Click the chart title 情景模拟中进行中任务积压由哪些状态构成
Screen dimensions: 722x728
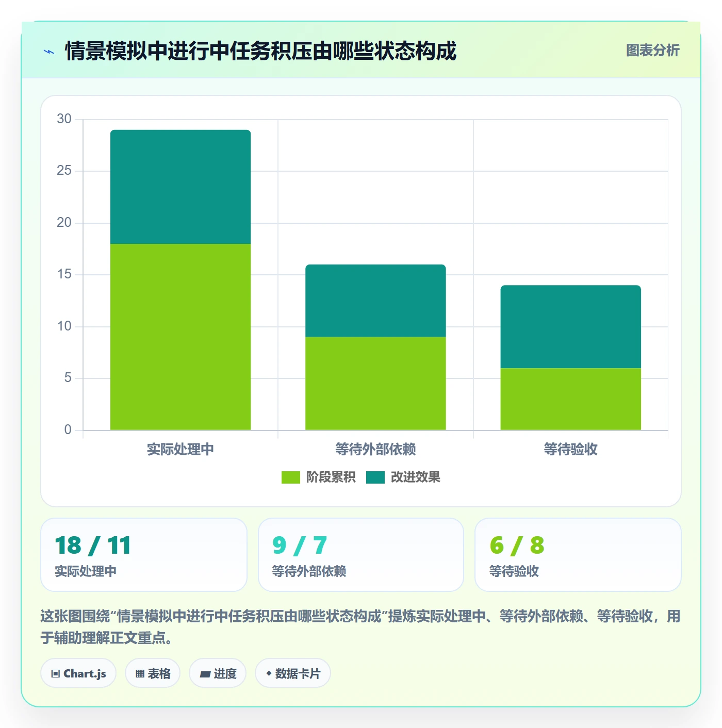[261, 51]
